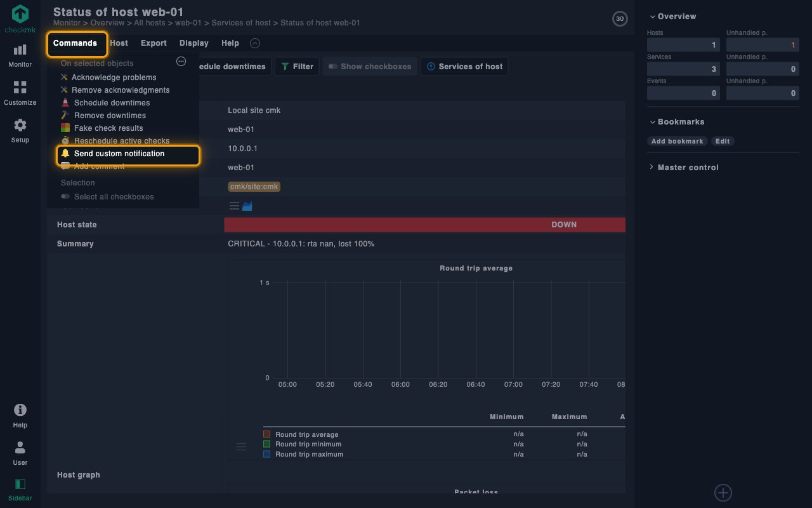Open the Customize section in the left navigation bar
The image size is (812, 508).
click(20, 93)
